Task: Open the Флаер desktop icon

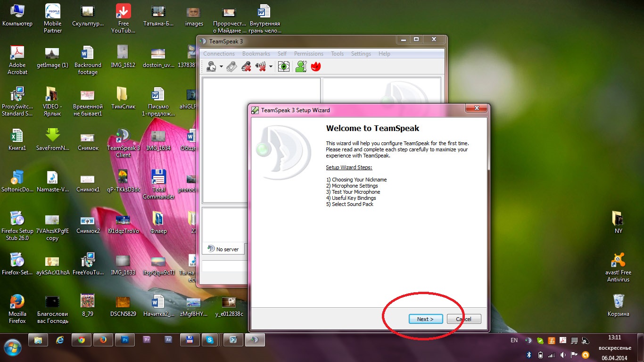Action: 159,222
